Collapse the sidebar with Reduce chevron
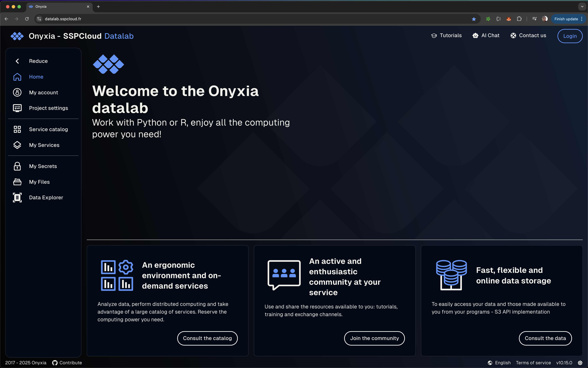This screenshot has height=368, width=588. [17, 61]
